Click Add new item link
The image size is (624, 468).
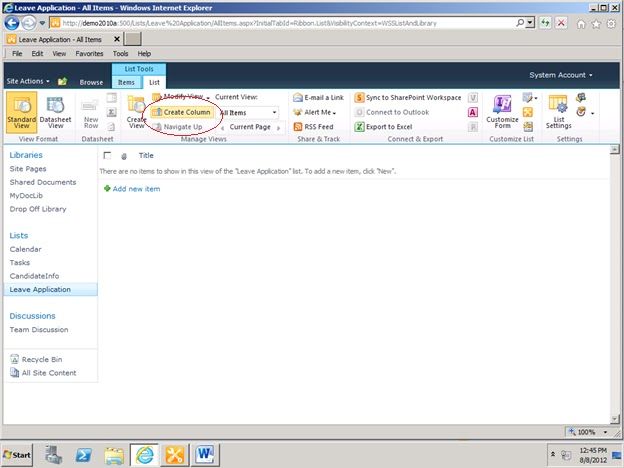click(136, 189)
